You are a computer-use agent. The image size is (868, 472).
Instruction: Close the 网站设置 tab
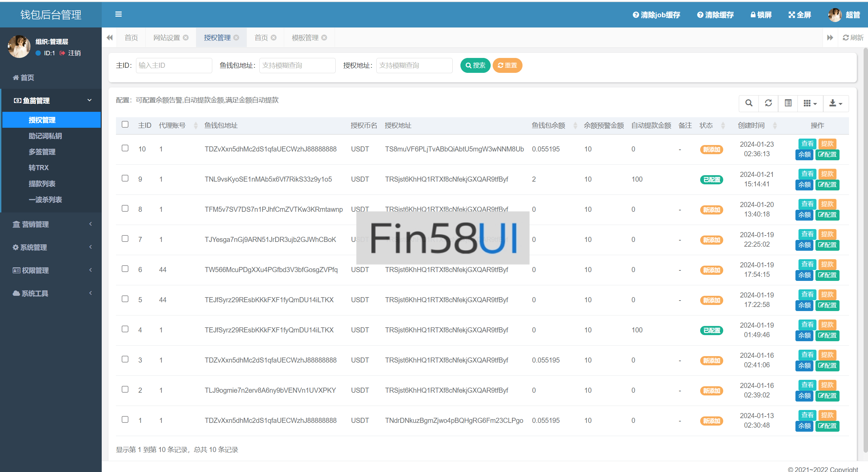click(186, 38)
